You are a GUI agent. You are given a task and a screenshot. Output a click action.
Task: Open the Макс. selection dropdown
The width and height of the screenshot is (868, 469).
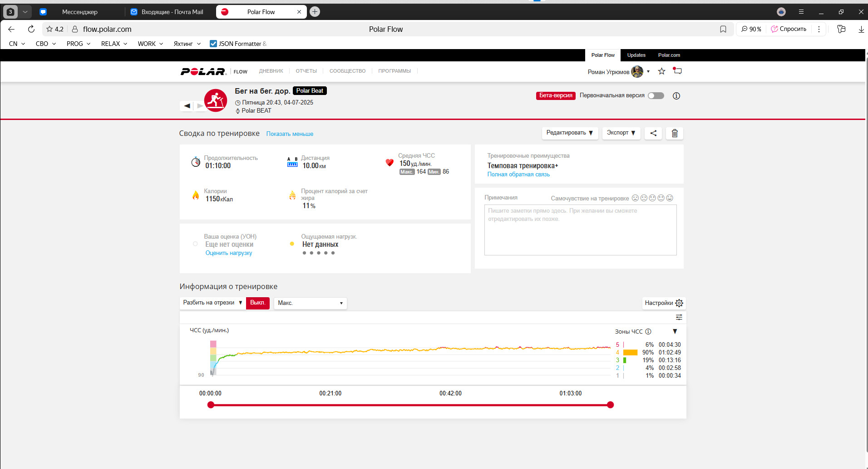(x=311, y=303)
